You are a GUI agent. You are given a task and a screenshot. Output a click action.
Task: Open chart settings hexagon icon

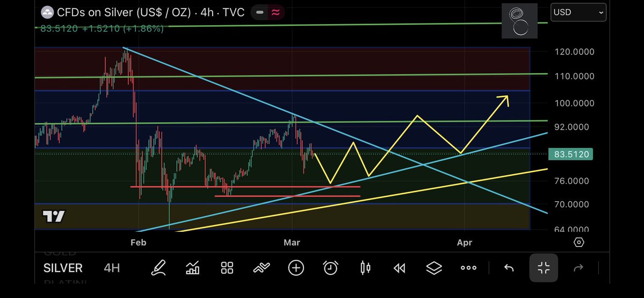click(x=578, y=243)
